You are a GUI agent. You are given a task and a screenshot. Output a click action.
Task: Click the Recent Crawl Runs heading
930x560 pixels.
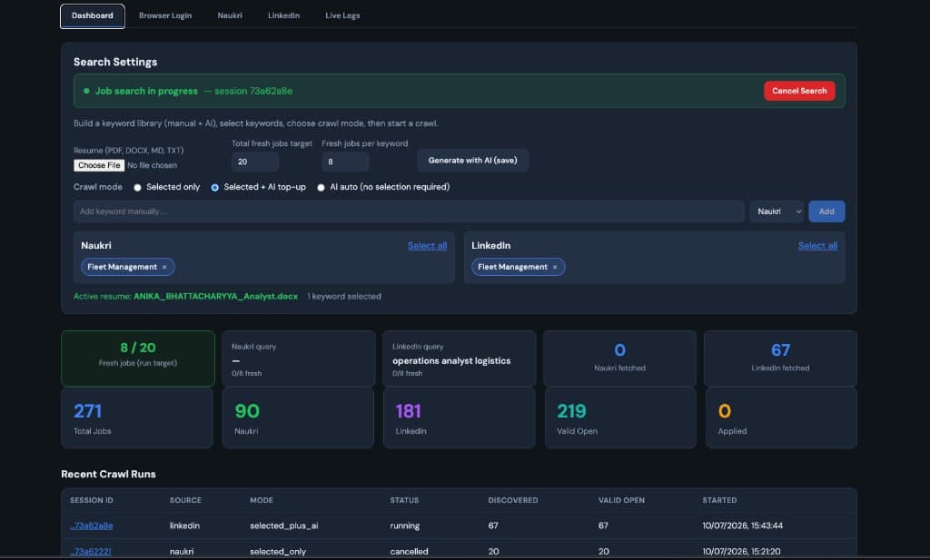(109, 474)
